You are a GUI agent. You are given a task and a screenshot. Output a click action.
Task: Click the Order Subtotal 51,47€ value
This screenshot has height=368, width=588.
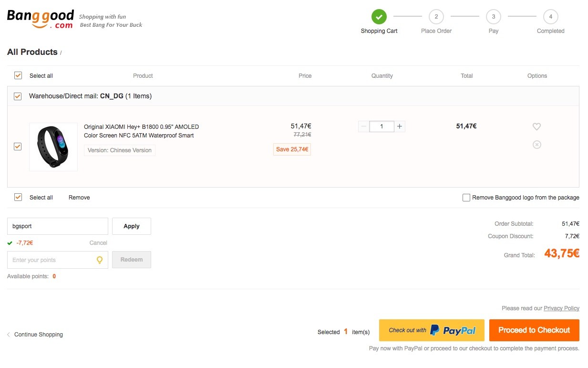(571, 224)
